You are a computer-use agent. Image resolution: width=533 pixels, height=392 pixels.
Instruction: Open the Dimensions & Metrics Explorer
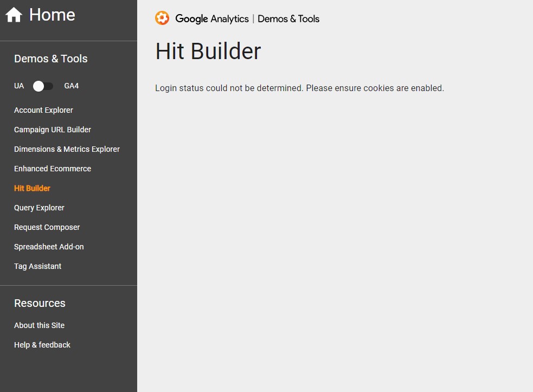pyautogui.click(x=67, y=149)
